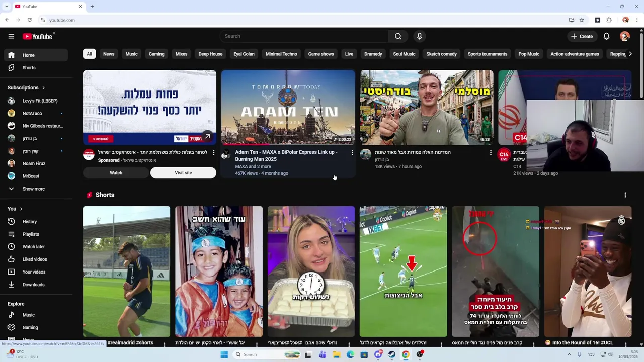The height and width of the screenshot is (362, 644).
Task: Open a new browser tab
Action: click(92, 7)
